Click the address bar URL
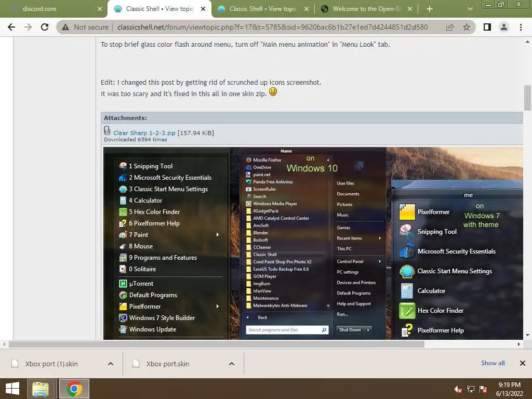The image size is (532, 399). click(272, 27)
